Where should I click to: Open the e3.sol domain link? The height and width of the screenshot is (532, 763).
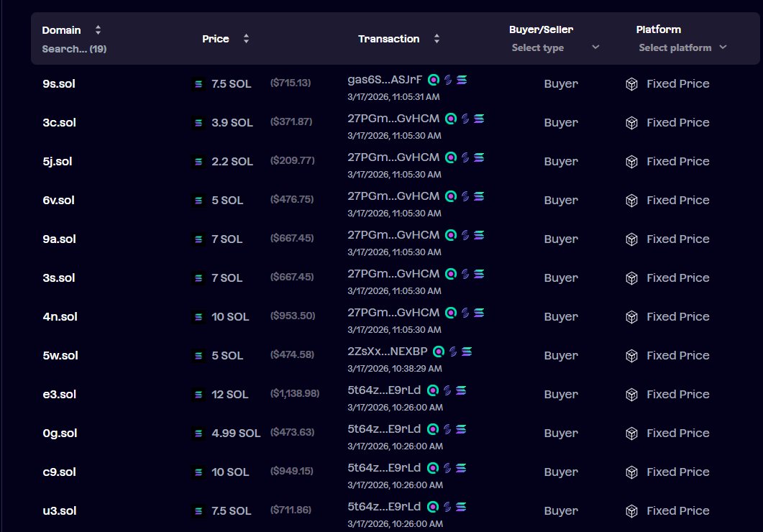pos(60,395)
